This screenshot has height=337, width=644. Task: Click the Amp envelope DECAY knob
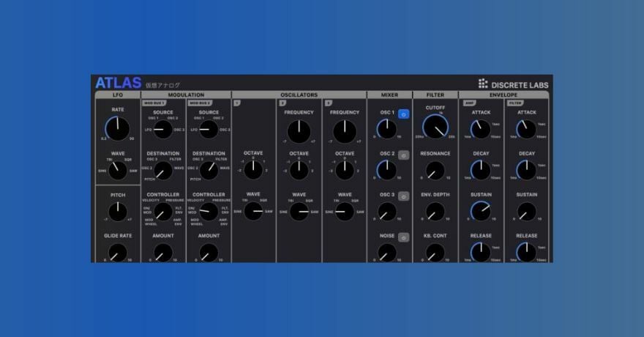(481, 170)
